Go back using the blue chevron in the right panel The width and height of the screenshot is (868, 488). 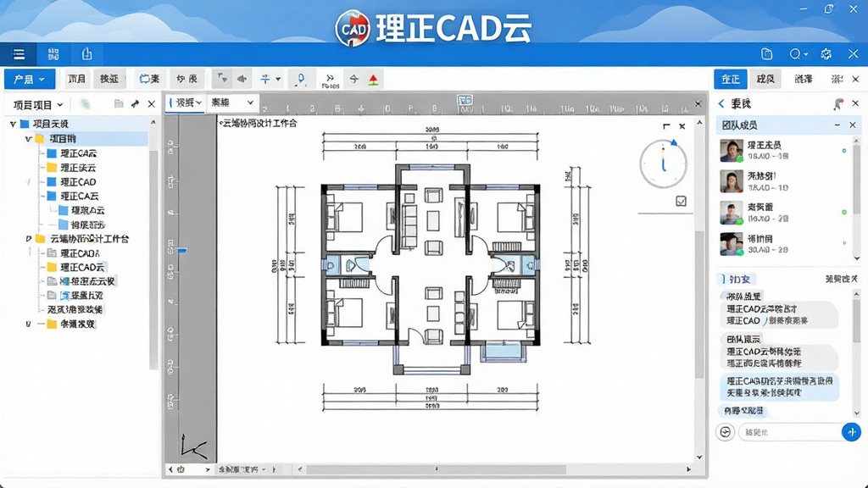click(721, 103)
